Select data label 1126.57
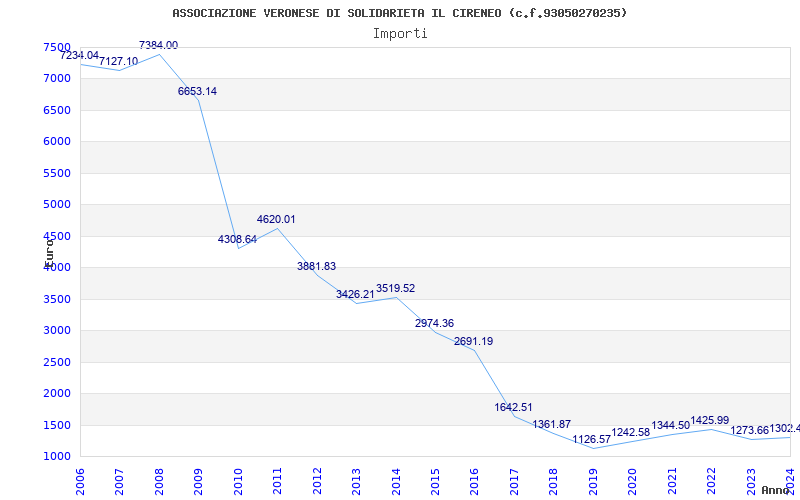 (592, 439)
